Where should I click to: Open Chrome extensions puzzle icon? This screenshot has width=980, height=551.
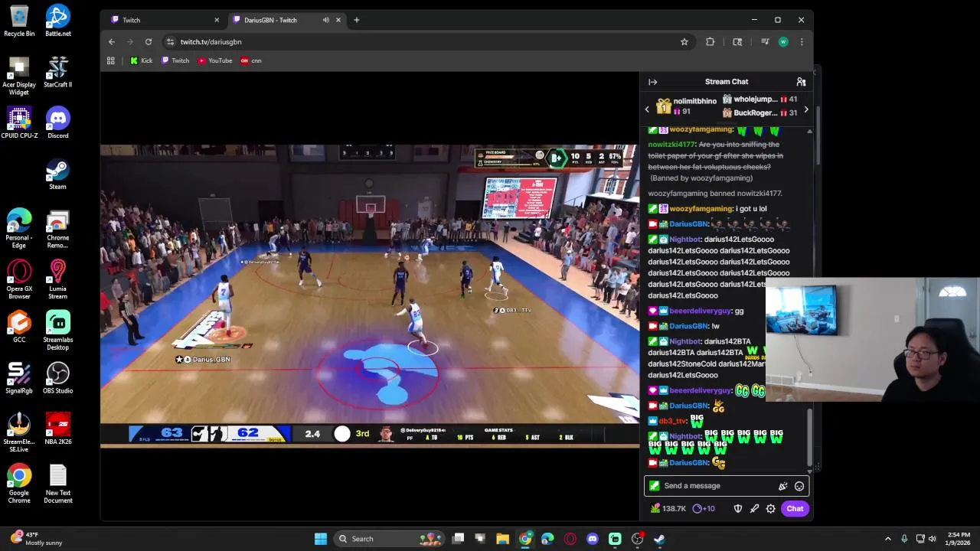[x=710, y=42]
